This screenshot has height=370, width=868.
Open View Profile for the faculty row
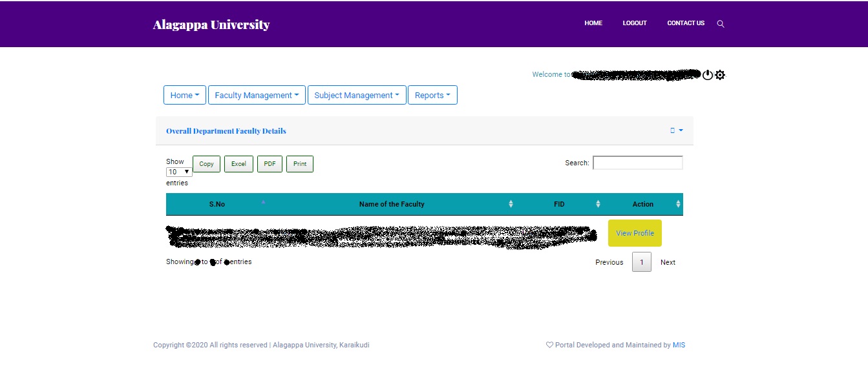[x=635, y=233]
